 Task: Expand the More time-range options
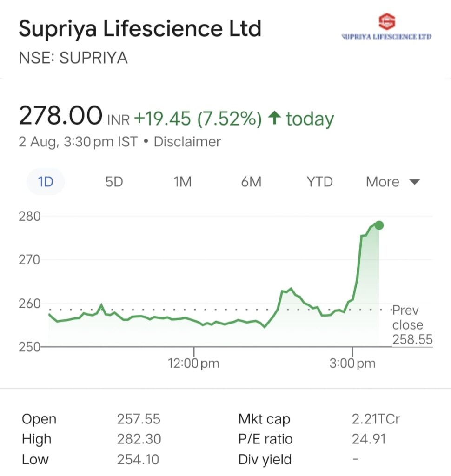[393, 182]
